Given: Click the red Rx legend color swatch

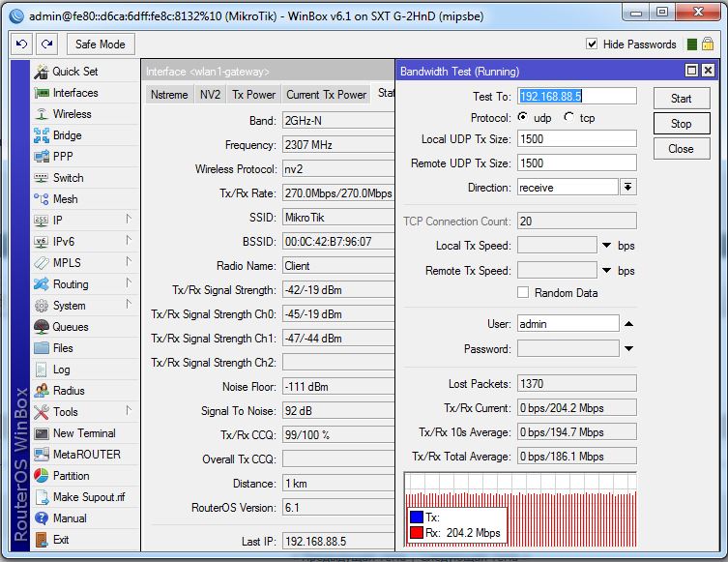Looking at the screenshot, I should tap(415, 533).
